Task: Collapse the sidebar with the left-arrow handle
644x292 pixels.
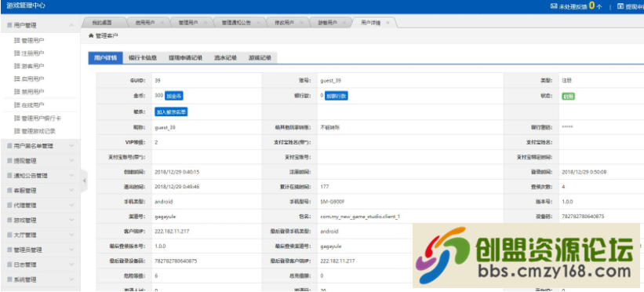Action: click(x=84, y=181)
